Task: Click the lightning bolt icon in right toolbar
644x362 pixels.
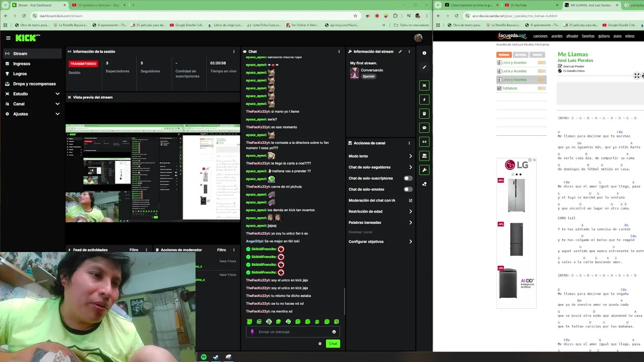Action: [424, 100]
